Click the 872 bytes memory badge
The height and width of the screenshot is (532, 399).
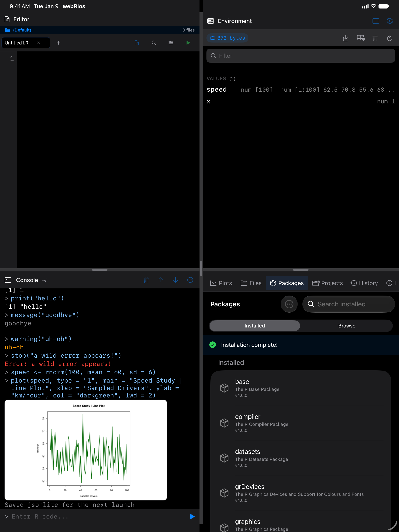[x=228, y=38]
